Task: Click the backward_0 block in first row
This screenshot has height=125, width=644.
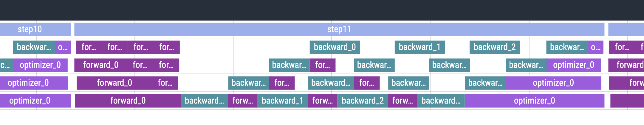Action: coord(335,47)
